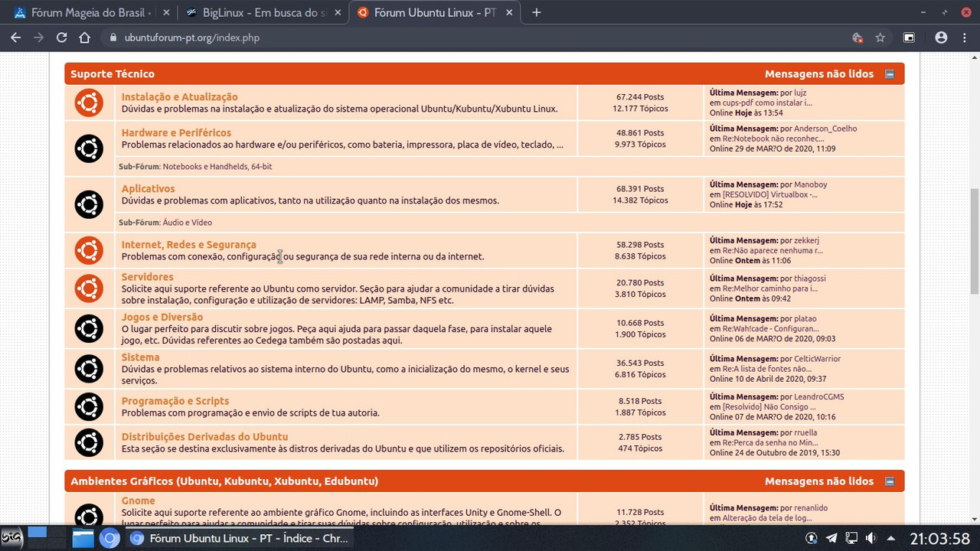Launch the file manager from the taskbar
This screenshot has height=551, width=980.
(83, 538)
